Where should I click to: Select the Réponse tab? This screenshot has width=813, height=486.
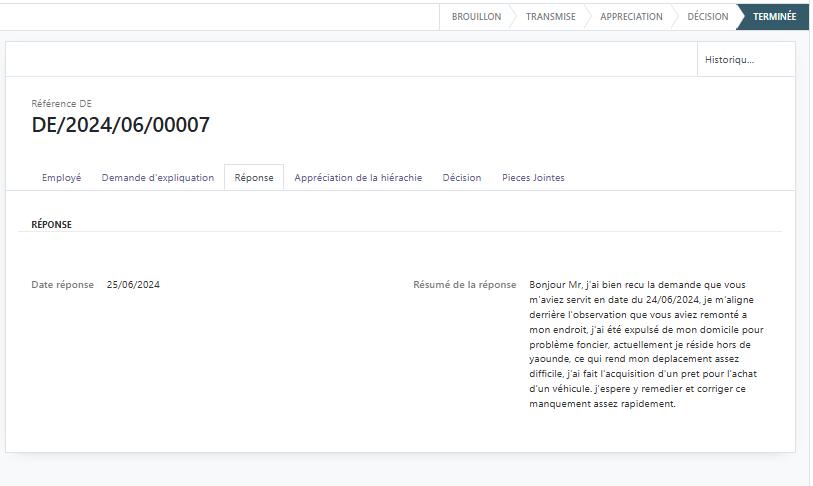coord(254,177)
